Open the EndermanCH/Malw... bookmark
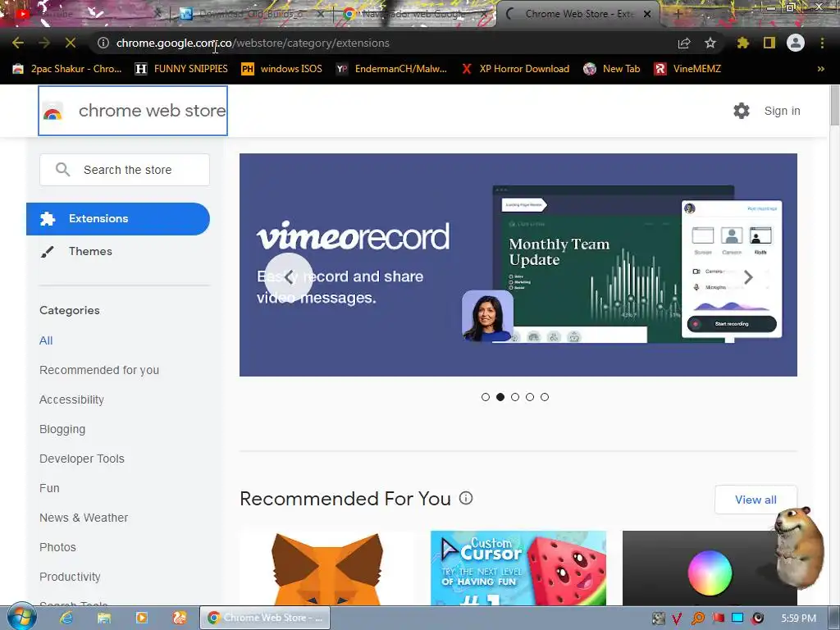Screen dimensions: 840x630 click(x=391, y=69)
